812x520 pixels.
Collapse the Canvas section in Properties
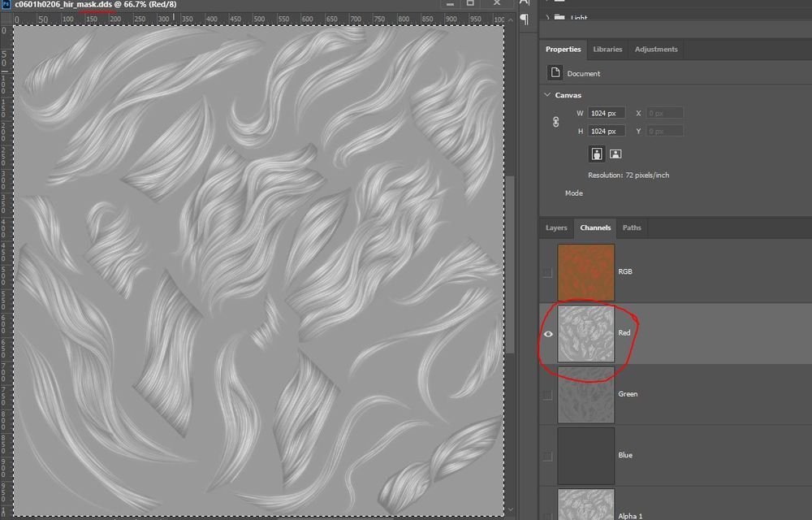[546, 94]
